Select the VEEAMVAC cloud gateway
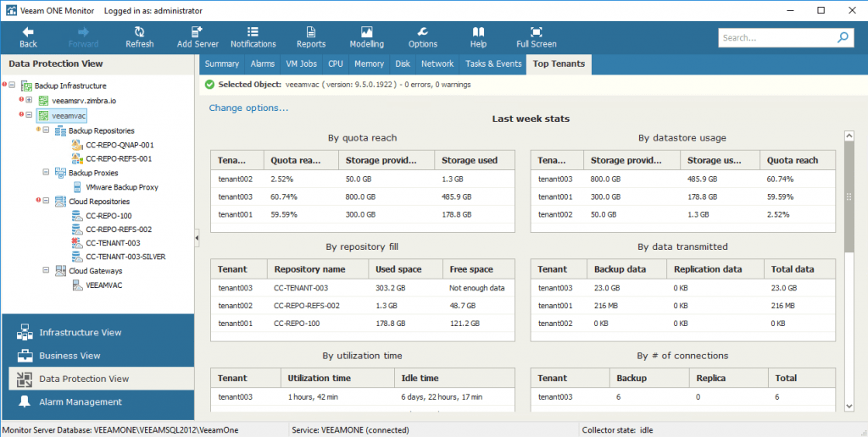 coord(104,285)
